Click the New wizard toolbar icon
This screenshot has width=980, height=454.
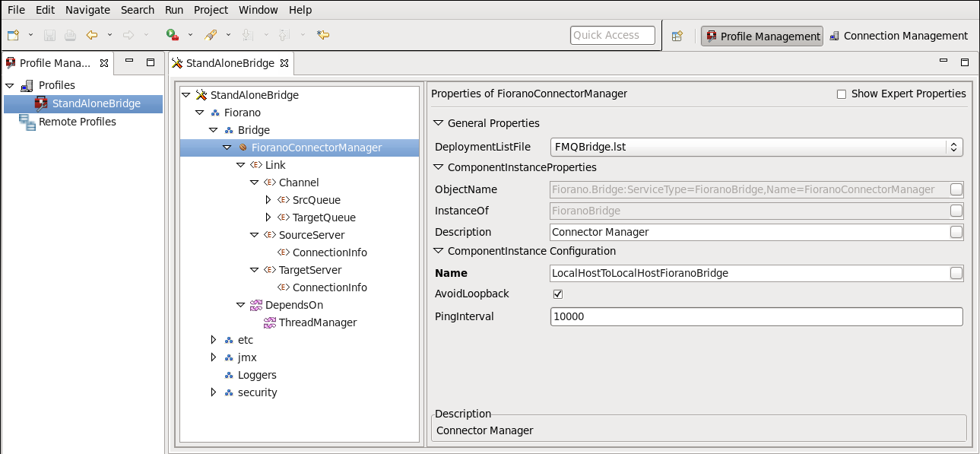(14, 35)
